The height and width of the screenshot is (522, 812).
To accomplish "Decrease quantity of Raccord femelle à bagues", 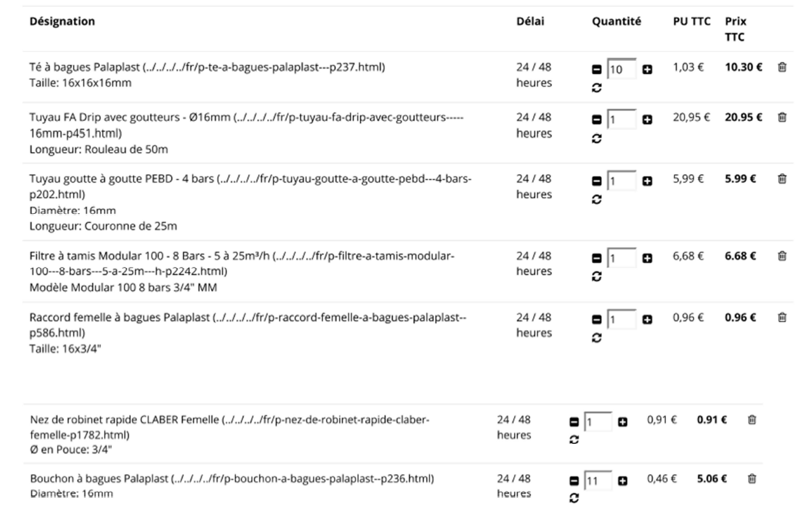I will point(597,320).
